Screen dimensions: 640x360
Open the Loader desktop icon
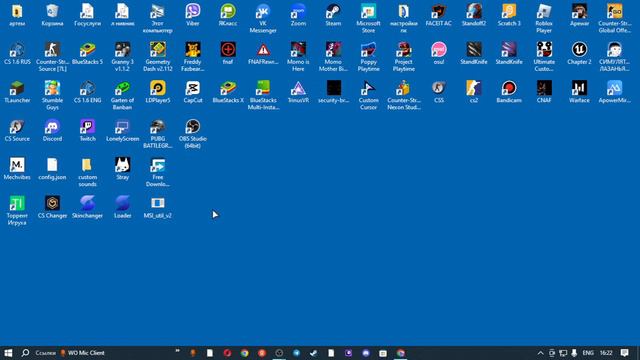pyautogui.click(x=122, y=207)
